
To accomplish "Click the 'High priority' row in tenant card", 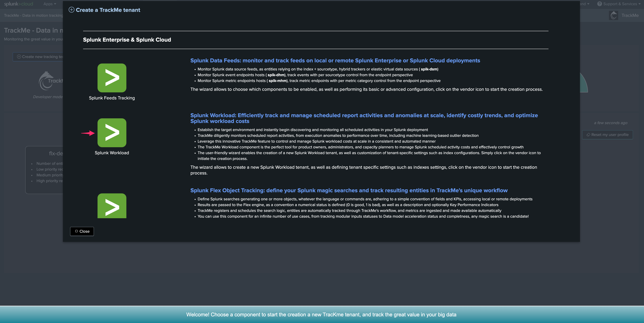I will (49, 181).
